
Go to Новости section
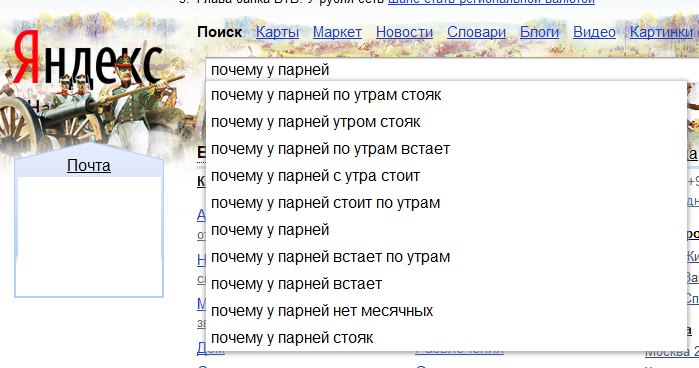(404, 32)
